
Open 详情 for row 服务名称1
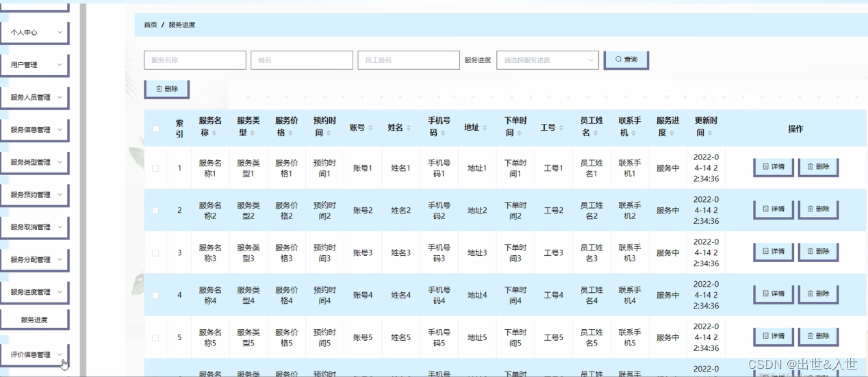click(774, 167)
